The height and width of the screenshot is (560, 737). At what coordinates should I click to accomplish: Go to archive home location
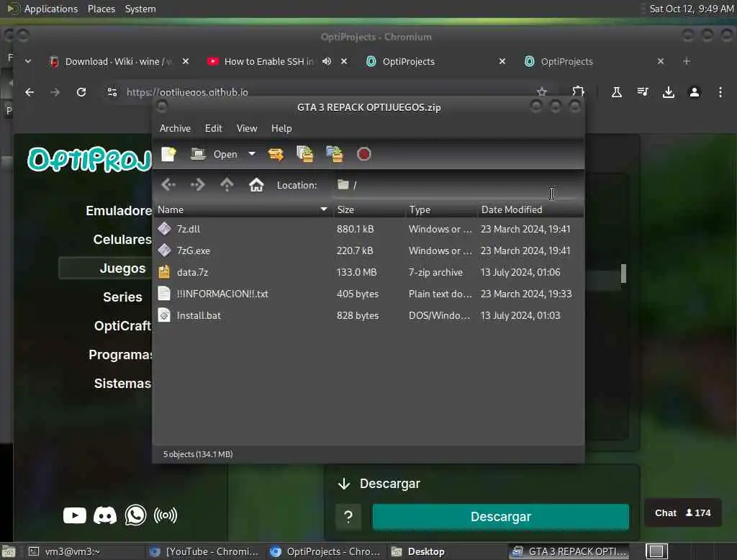pos(256,185)
